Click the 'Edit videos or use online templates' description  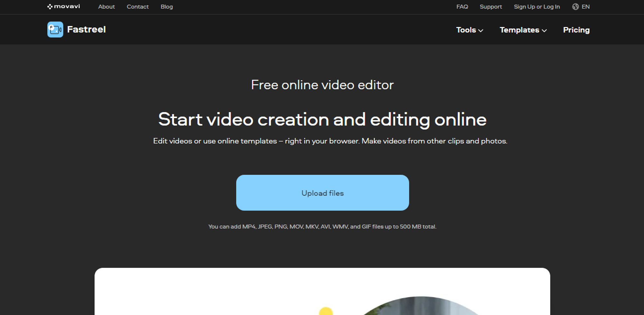point(330,141)
